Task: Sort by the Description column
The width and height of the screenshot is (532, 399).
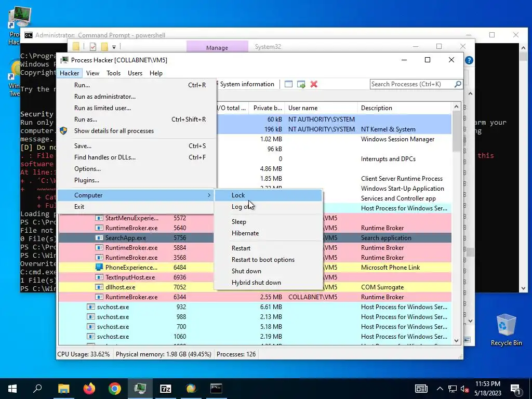Action: 404,108
